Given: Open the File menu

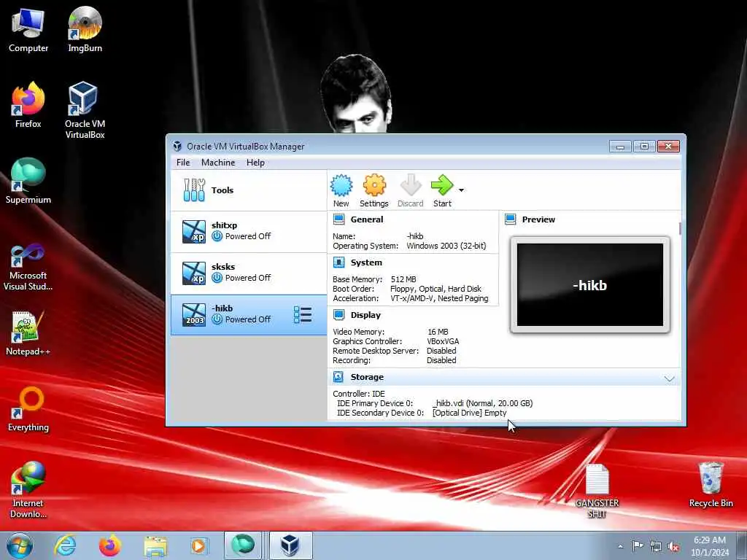Looking at the screenshot, I should tap(183, 163).
